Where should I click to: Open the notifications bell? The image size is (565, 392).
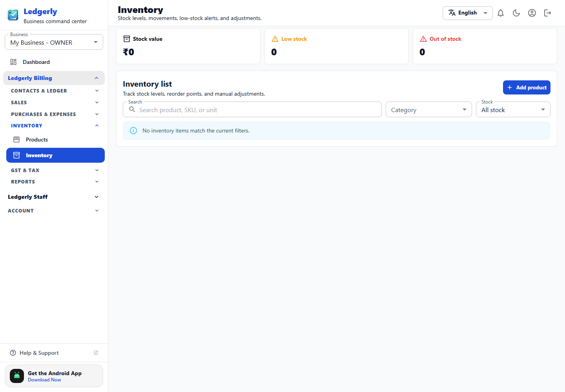[x=501, y=13]
